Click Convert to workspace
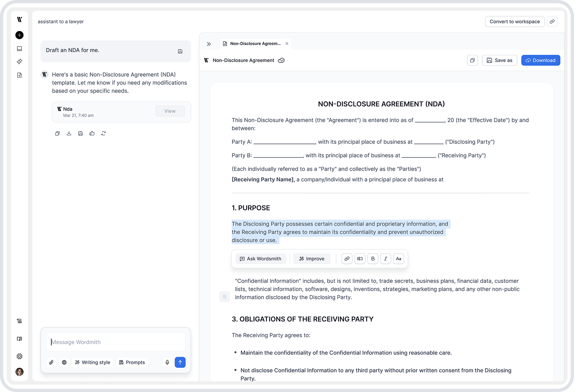574x392 pixels. click(x=515, y=22)
